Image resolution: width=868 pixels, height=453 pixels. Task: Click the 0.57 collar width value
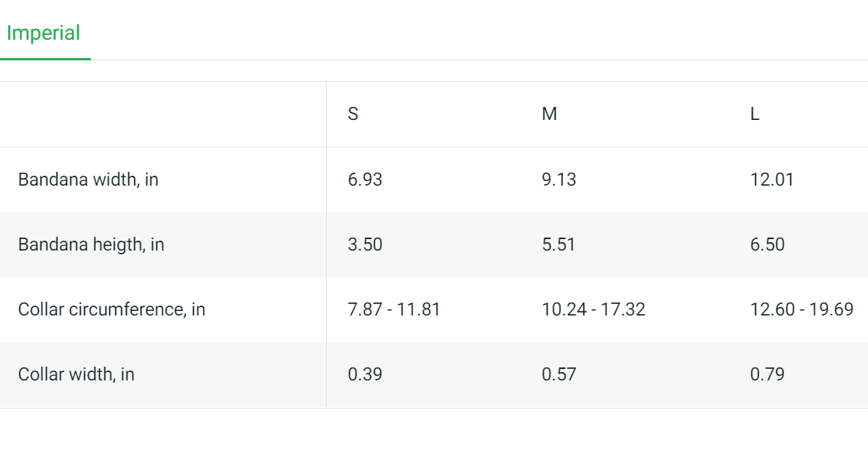click(559, 375)
